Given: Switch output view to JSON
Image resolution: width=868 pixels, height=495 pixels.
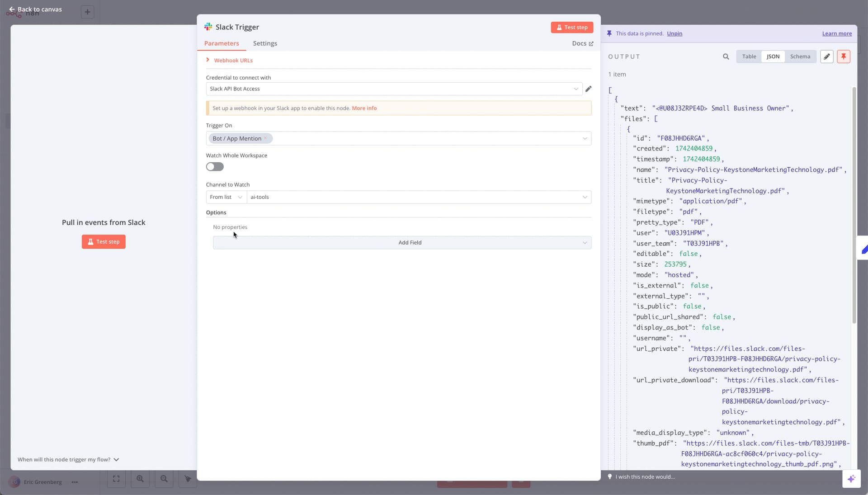Looking at the screenshot, I should point(773,57).
